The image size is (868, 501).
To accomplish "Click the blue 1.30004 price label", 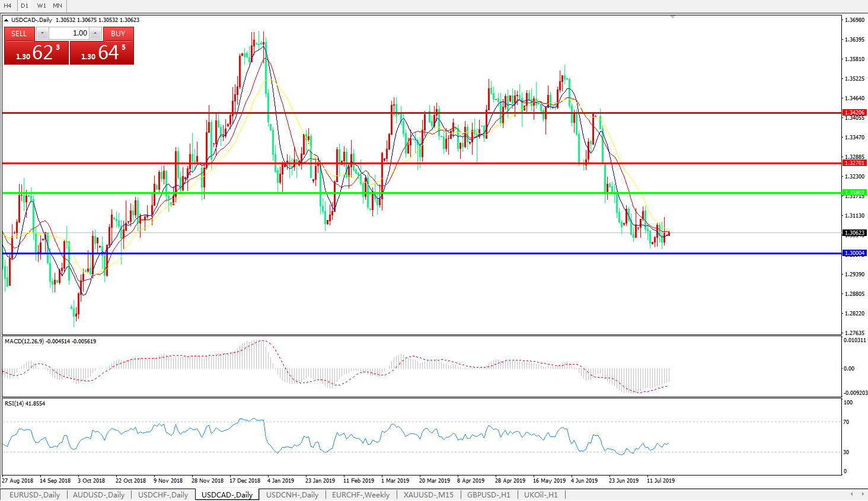I will point(854,253).
